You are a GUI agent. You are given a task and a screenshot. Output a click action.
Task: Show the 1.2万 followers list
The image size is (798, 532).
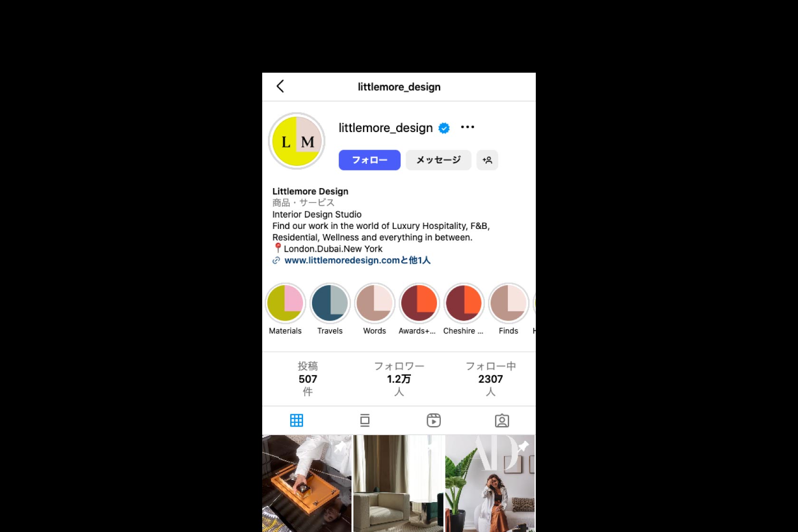(x=399, y=379)
